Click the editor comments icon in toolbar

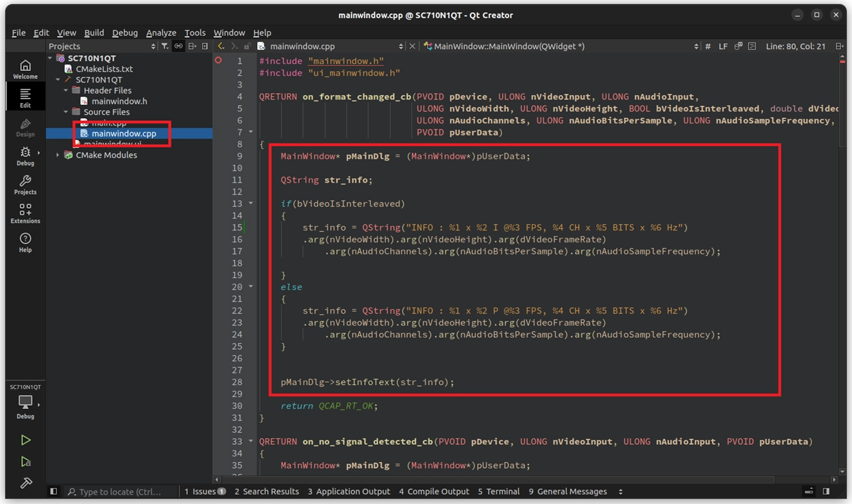pos(738,46)
